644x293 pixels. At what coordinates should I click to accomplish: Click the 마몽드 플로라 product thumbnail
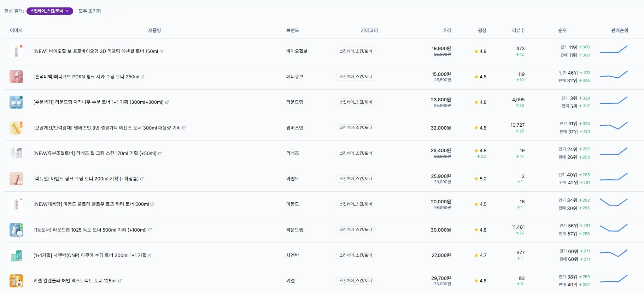[x=16, y=204]
